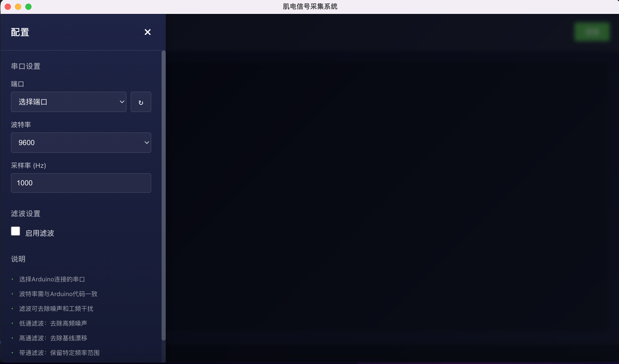The height and width of the screenshot is (364, 619).
Task: Click the config panel vertical scrollbar
Action: click(163, 196)
